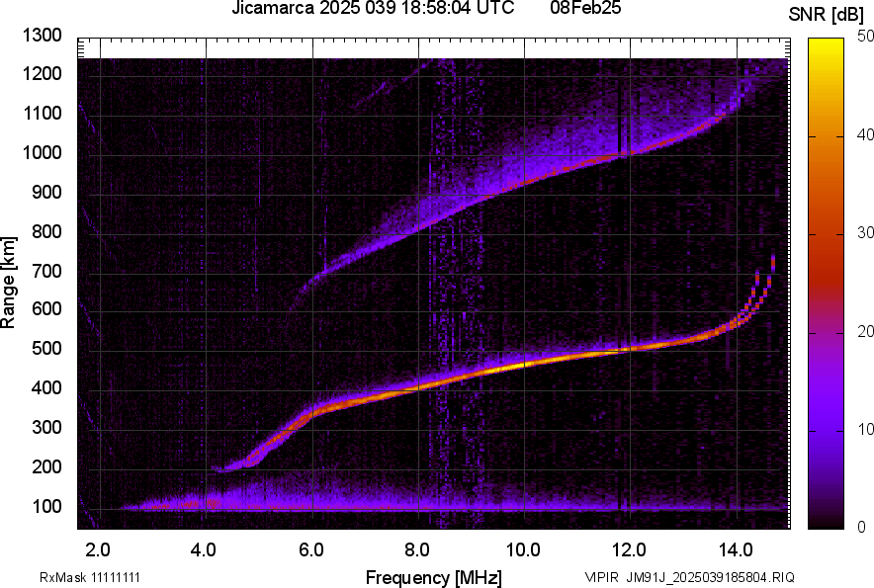Click range tick label '400'
The height and width of the screenshot is (588, 874).
click(46, 388)
